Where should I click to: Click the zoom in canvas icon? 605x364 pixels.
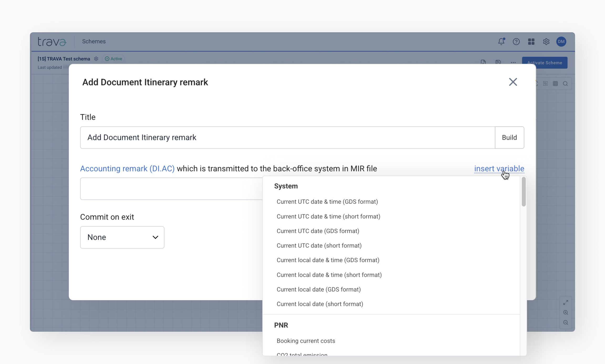(566, 313)
